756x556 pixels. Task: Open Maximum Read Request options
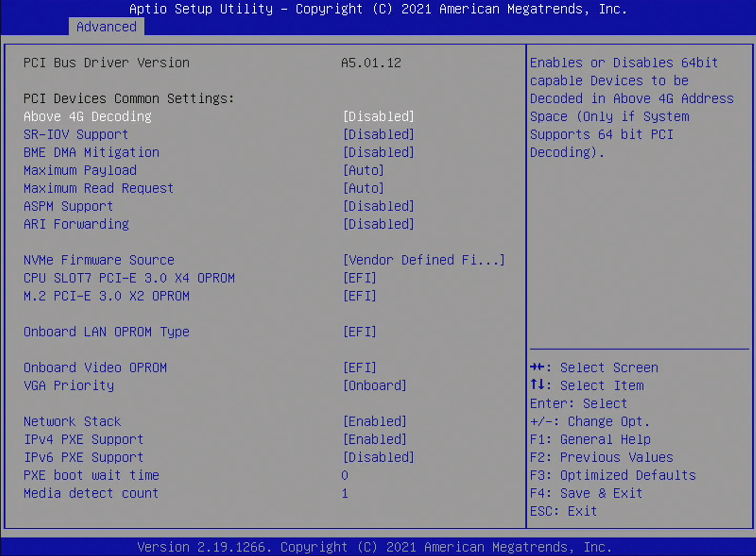click(x=363, y=188)
